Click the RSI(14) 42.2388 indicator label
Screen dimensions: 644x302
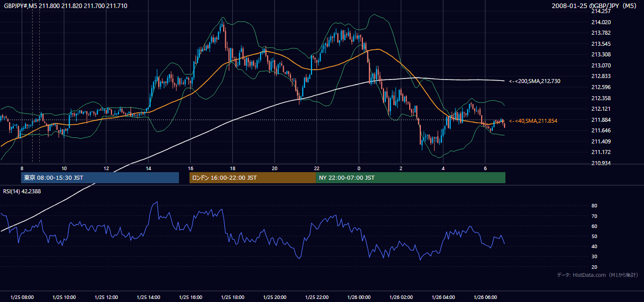[x=22, y=191]
